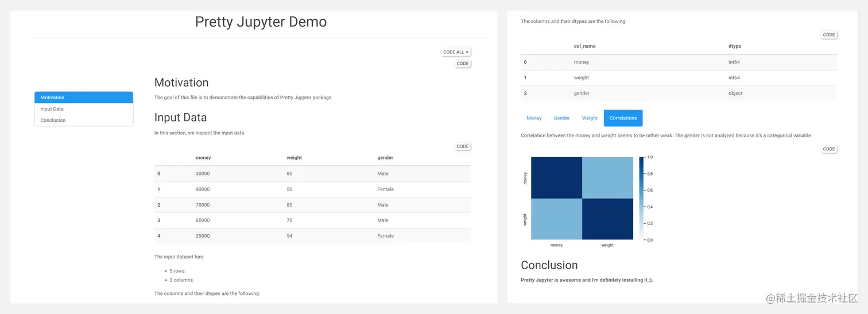The width and height of the screenshot is (868, 314).
Task: Click the 'Pretty Jupyter is awesome' bold sentence
Action: tap(587, 280)
